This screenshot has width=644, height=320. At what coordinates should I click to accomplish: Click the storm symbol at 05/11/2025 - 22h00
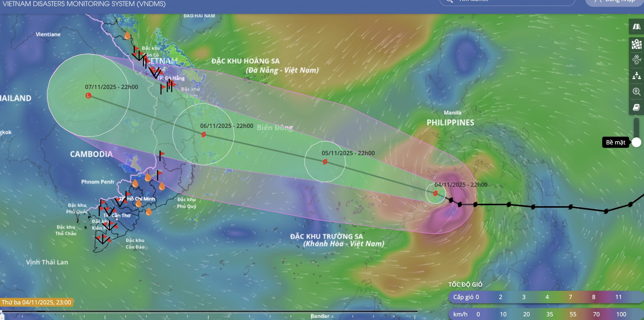(325, 162)
